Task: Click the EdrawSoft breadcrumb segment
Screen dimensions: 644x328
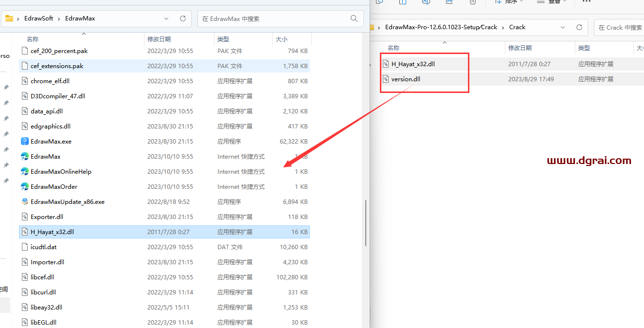Action: 39,18
